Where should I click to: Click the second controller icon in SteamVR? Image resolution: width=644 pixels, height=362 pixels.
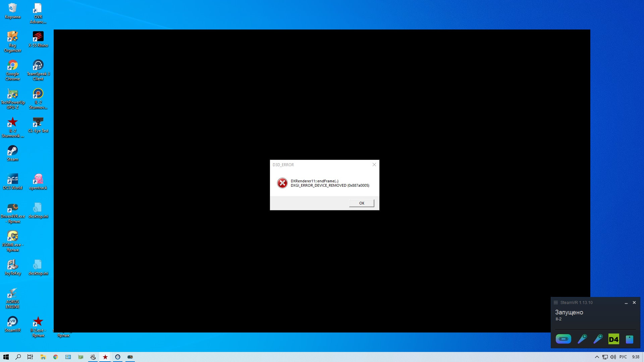[598, 339]
